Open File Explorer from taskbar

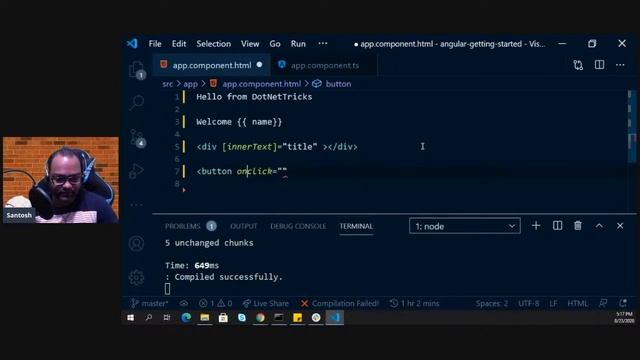(204, 318)
